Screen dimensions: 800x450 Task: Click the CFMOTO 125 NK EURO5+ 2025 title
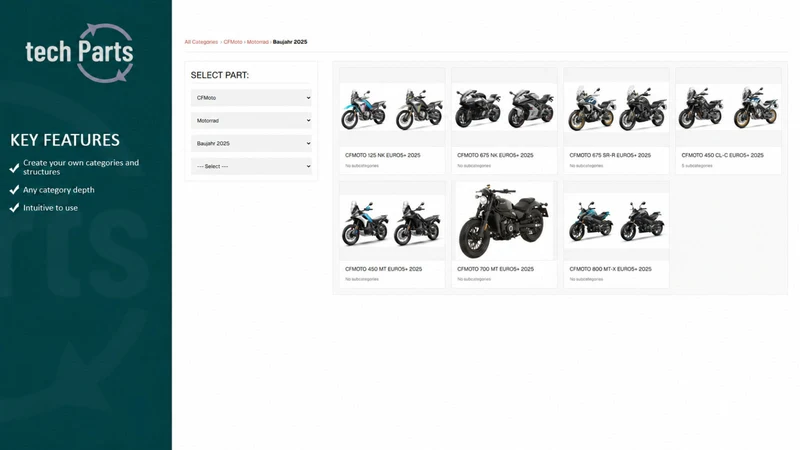pos(383,155)
